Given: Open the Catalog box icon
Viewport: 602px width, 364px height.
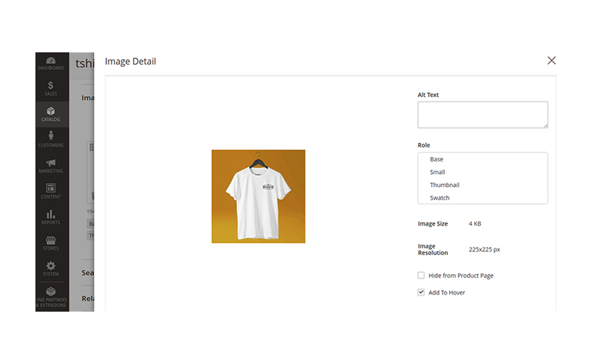Looking at the screenshot, I should [x=51, y=112].
